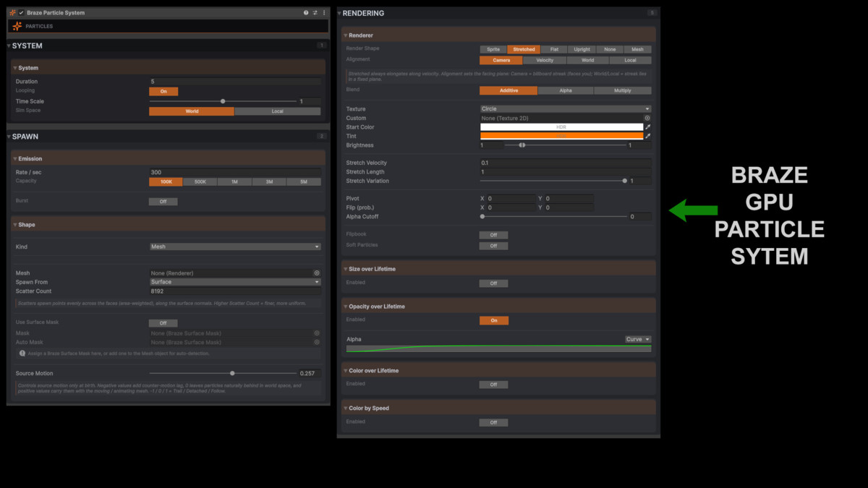The height and width of the screenshot is (488, 868).
Task: Choose Multiply blend mode
Action: click(623, 90)
